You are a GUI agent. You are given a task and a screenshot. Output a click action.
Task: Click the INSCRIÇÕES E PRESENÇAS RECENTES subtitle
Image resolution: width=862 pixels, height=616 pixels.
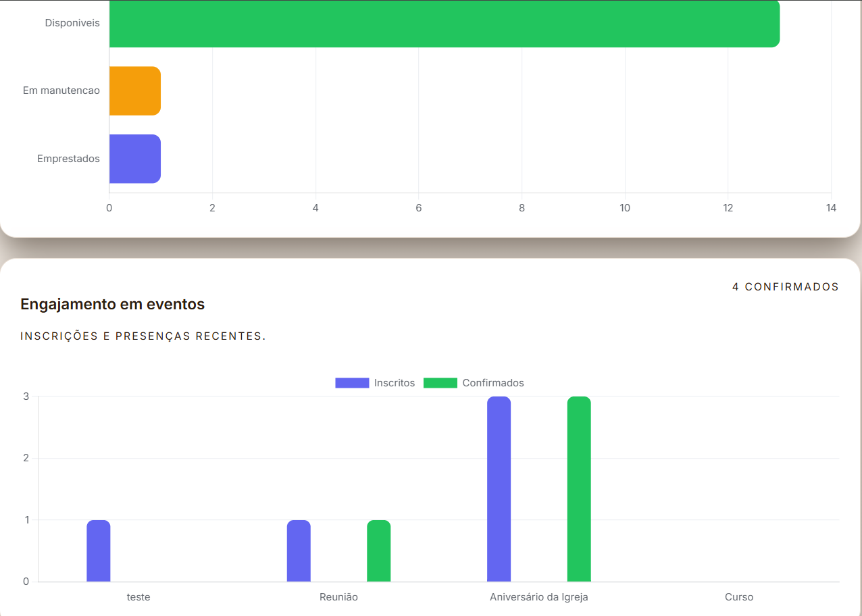pyautogui.click(x=143, y=335)
